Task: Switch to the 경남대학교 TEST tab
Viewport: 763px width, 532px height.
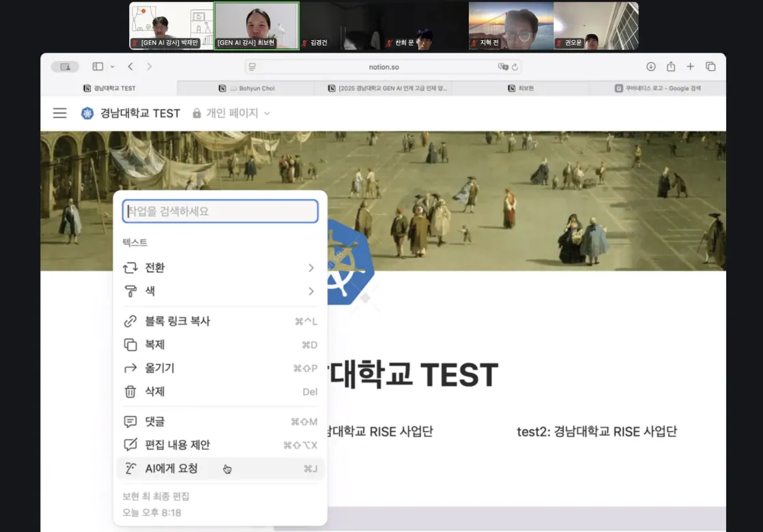Action: click(x=109, y=88)
